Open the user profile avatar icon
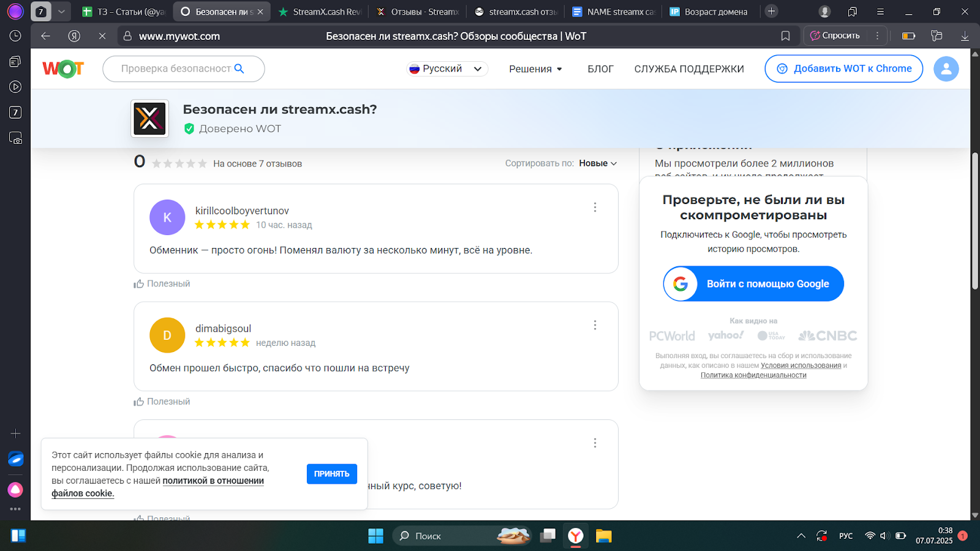980x551 pixels. click(x=946, y=69)
